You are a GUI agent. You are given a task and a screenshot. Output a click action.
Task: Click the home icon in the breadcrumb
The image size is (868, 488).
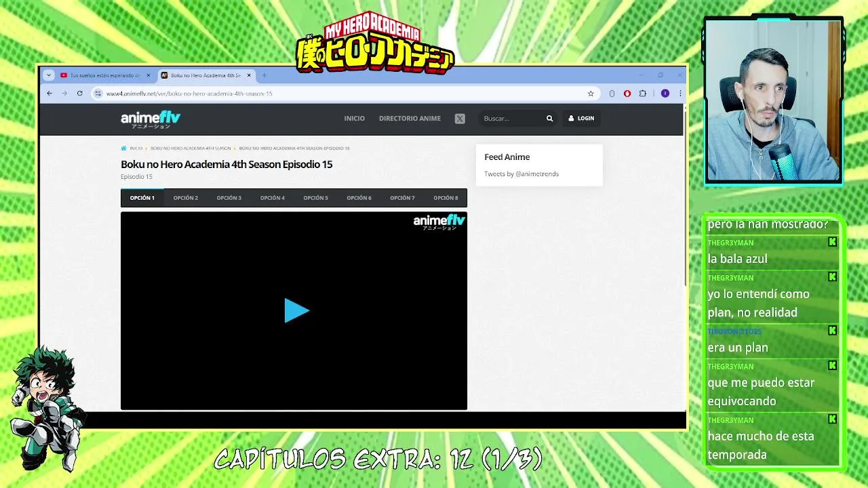coord(123,148)
